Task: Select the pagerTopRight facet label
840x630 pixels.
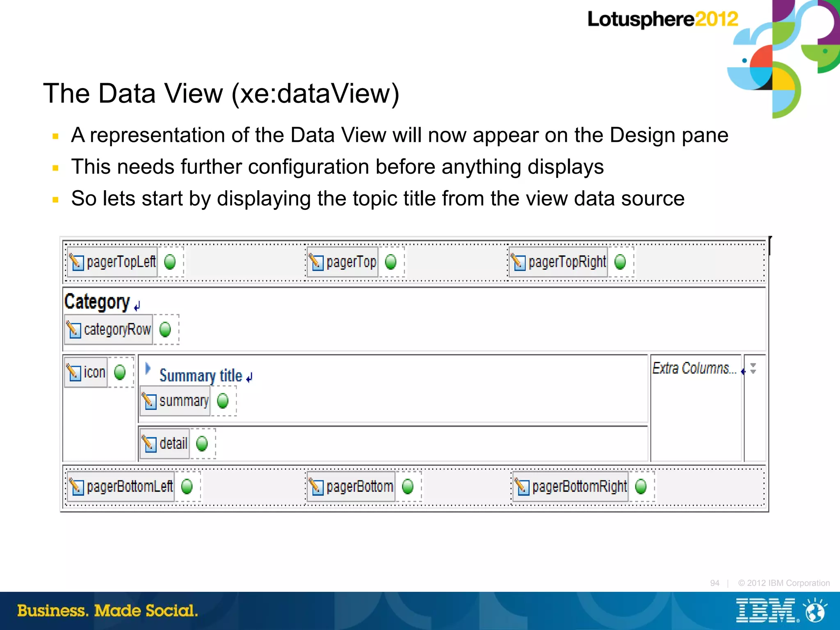Action: 567,262
